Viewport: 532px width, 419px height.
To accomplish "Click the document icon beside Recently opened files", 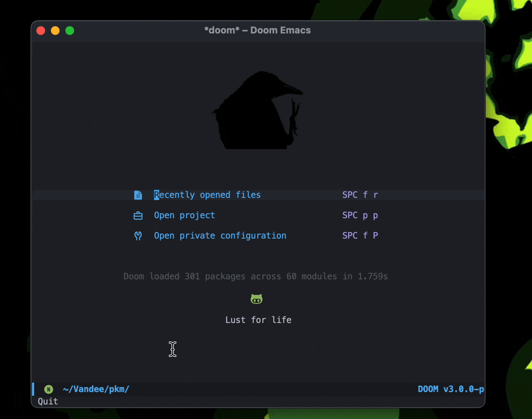I will (x=138, y=195).
